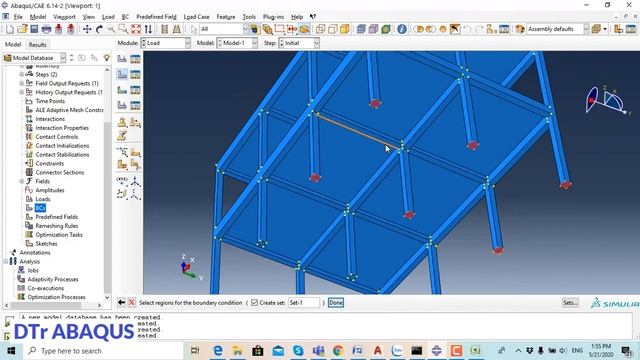The image size is (640, 360).
Task: Open the BC menu
Action: [125, 17]
